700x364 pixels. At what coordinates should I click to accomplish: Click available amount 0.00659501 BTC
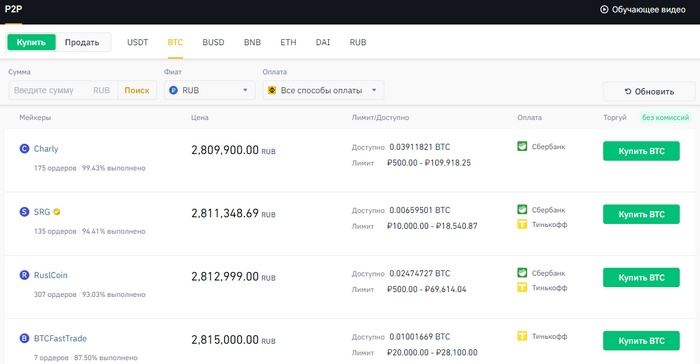pos(420,210)
